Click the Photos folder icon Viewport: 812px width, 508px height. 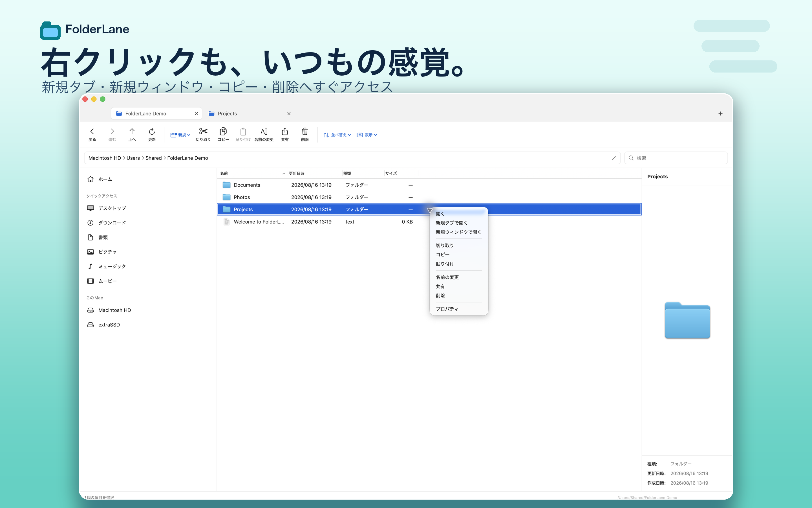click(227, 197)
